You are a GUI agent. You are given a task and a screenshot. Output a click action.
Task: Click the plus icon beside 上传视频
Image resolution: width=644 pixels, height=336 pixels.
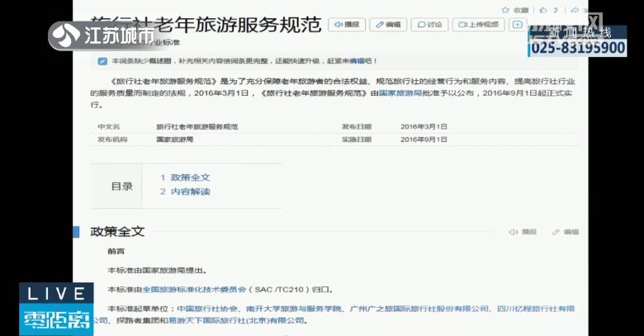pos(518,25)
